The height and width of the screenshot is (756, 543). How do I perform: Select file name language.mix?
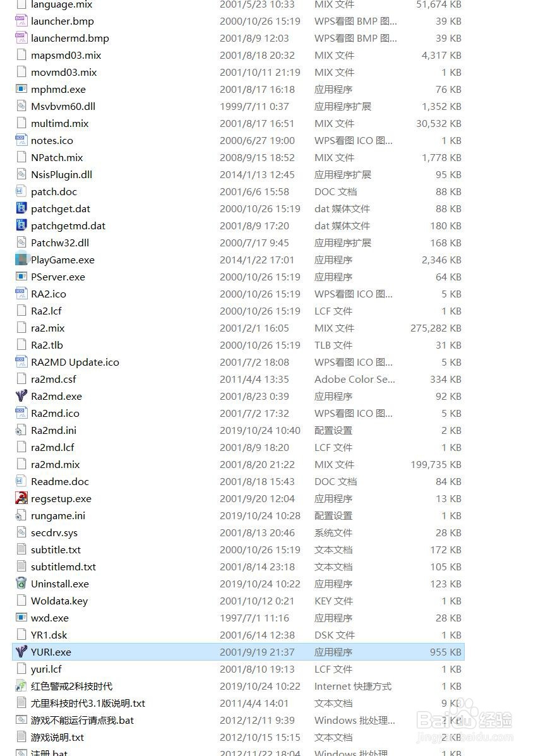tap(62, 5)
